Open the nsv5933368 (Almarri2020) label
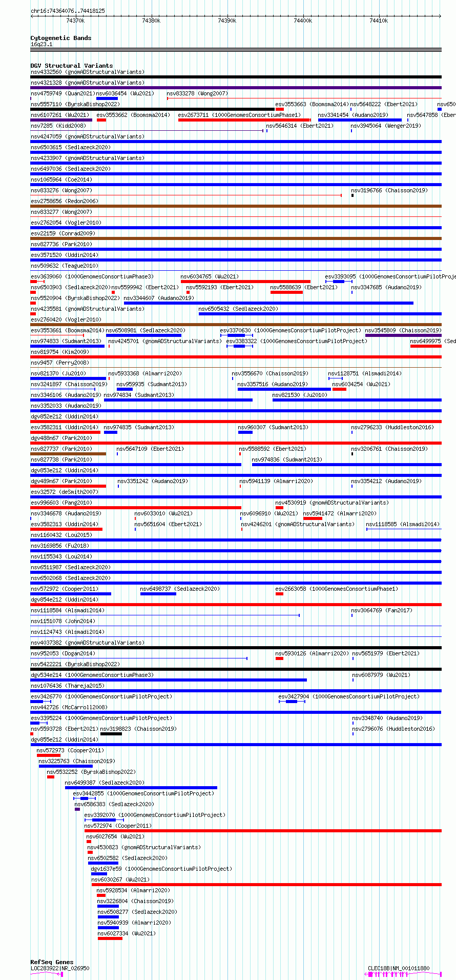This screenshot has height=980, width=456. point(145,373)
